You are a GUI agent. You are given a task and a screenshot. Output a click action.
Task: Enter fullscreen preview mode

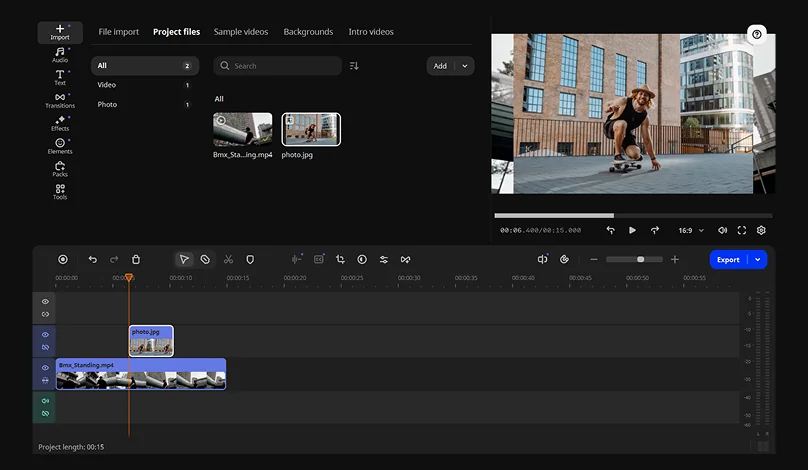coord(742,230)
